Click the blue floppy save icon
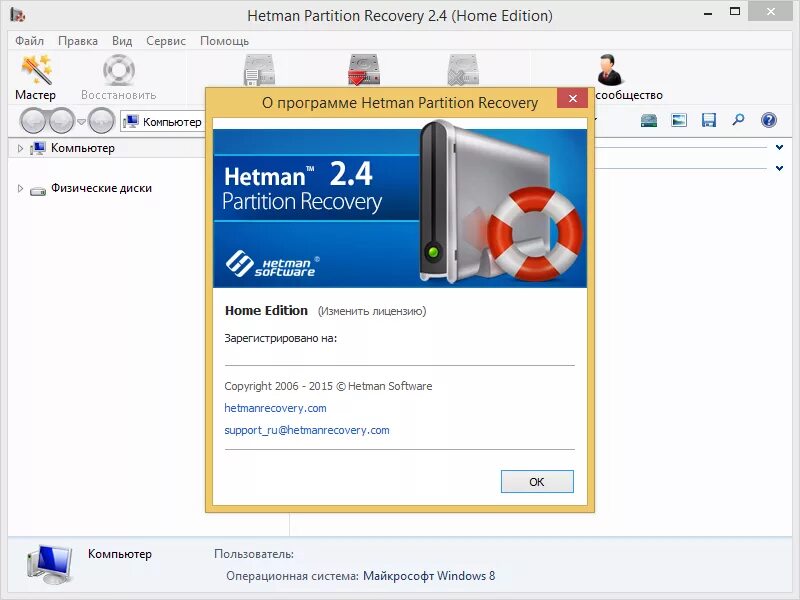The height and width of the screenshot is (600, 800). click(x=709, y=120)
